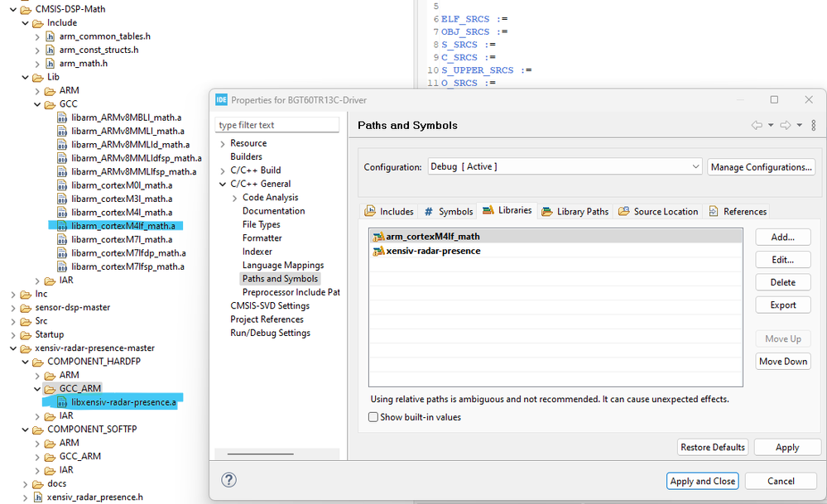The image size is (827, 504).
Task: Toggle the Show built-in values checkbox
Action: pyautogui.click(x=373, y=417)
